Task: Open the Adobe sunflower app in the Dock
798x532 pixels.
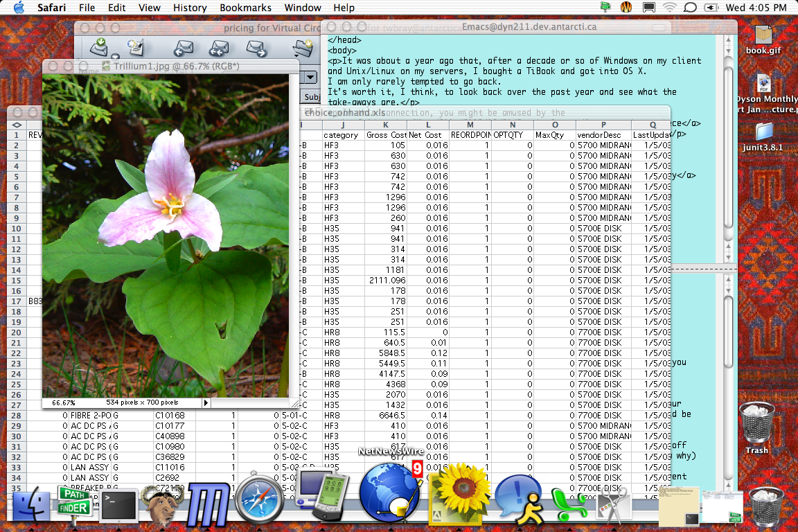Action: click(459, 499)
